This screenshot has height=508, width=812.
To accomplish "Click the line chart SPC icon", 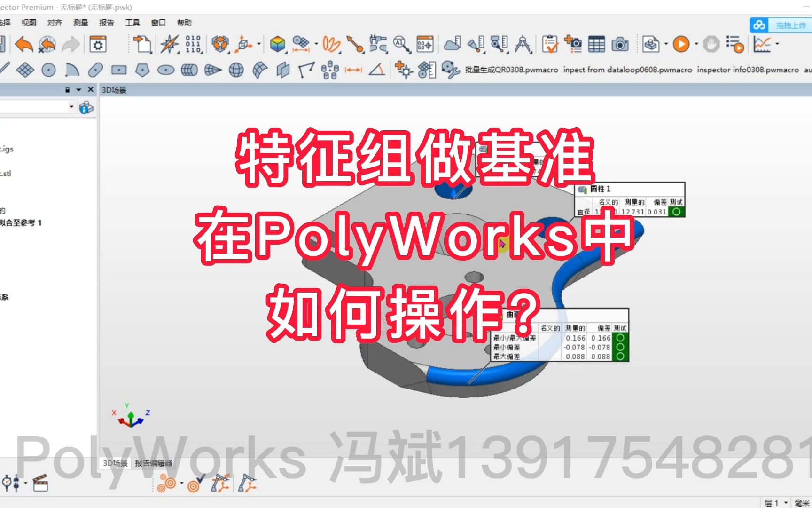I will [762, 44].
